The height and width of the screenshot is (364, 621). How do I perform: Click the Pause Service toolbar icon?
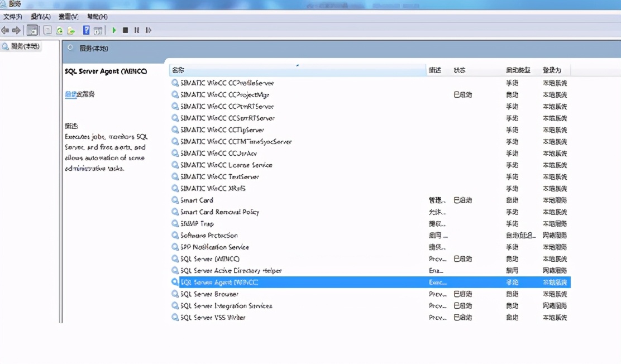tap(136, 30)
